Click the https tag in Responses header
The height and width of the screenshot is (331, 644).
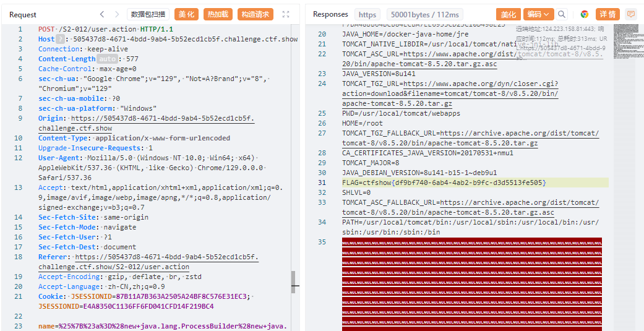coord(367,15)
